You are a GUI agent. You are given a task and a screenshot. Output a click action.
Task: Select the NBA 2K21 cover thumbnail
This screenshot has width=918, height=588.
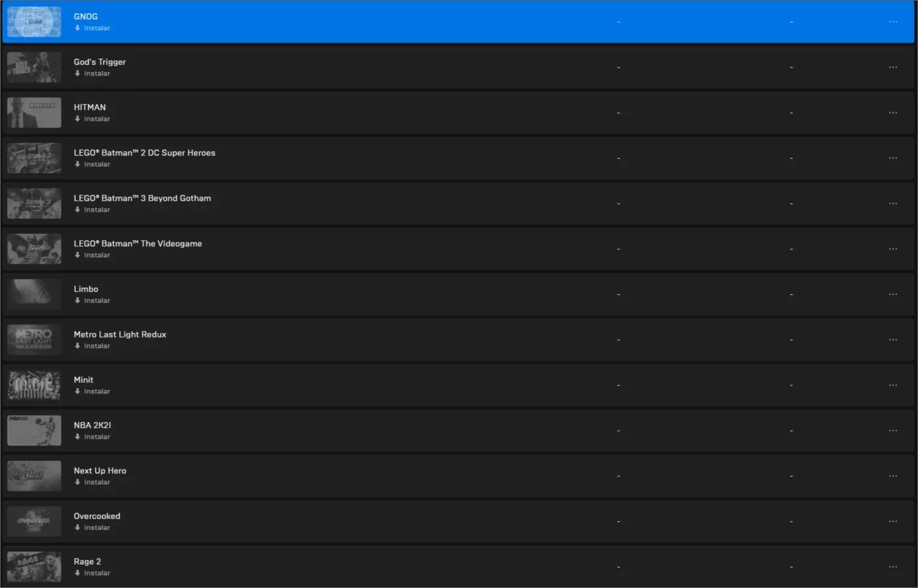tap(34, 430)
